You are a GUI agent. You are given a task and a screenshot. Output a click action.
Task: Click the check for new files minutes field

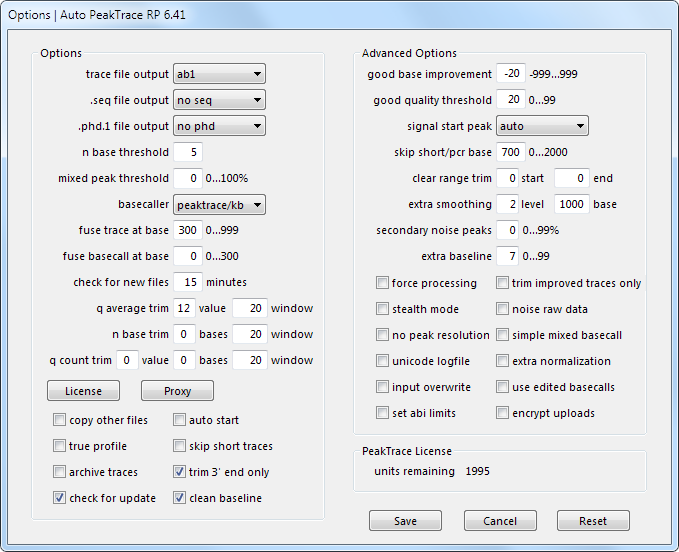188,282
